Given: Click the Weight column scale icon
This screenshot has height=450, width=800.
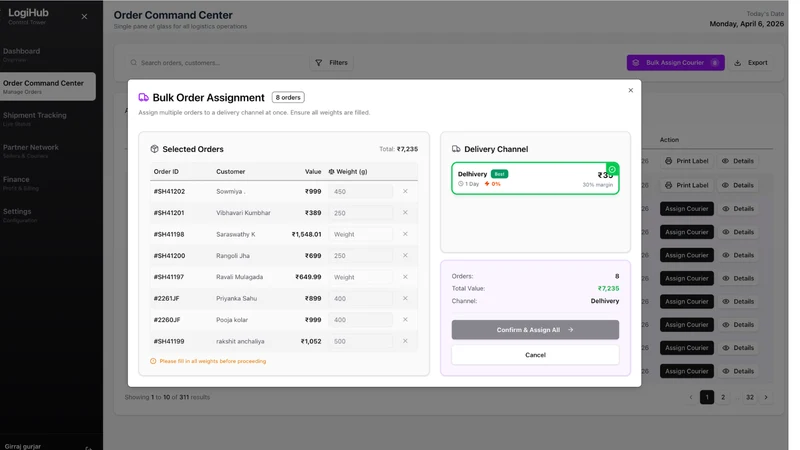Looking at the screenshot, I should click(x=331, y=172).
